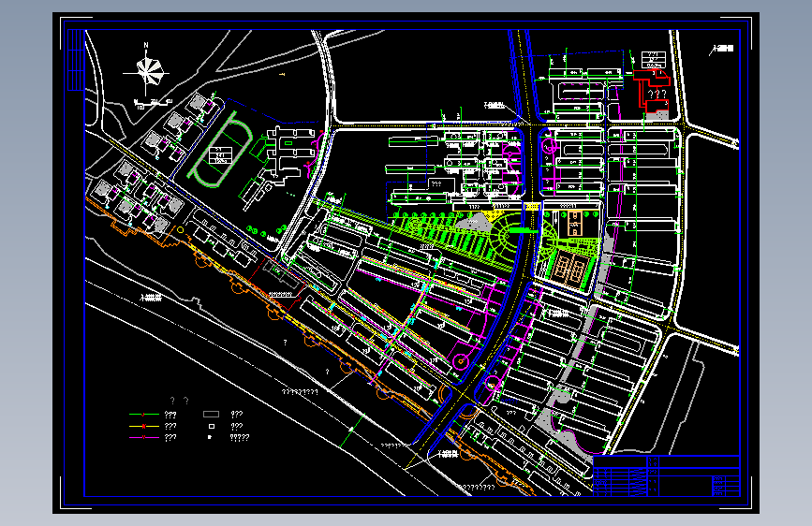The width and height of the screenshot is (812, 526).
Task: Select the blue revision strip in the frame corner
Action: 76,60
